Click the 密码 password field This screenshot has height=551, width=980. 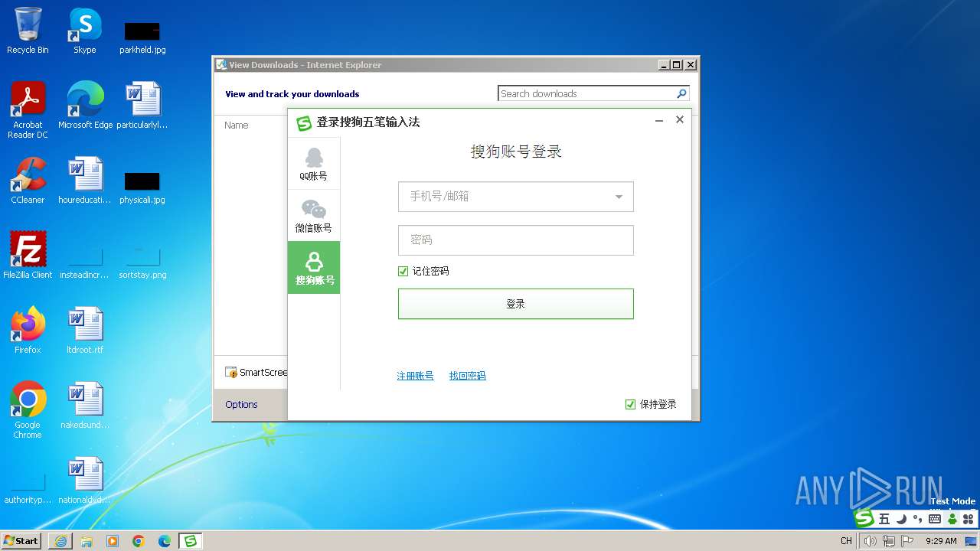tap(516, 240)
